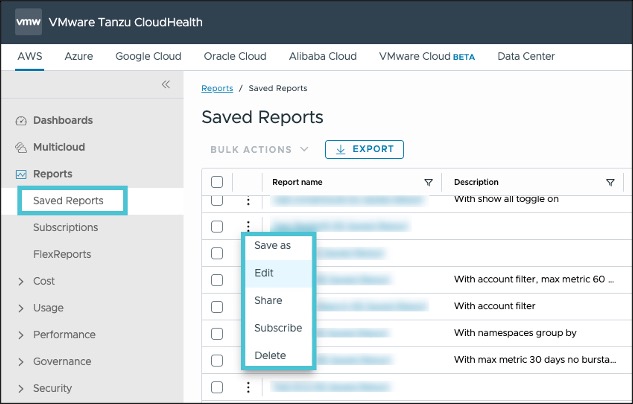
Task: Open blurred report link in first row
Action: click(x=347, y=200)
